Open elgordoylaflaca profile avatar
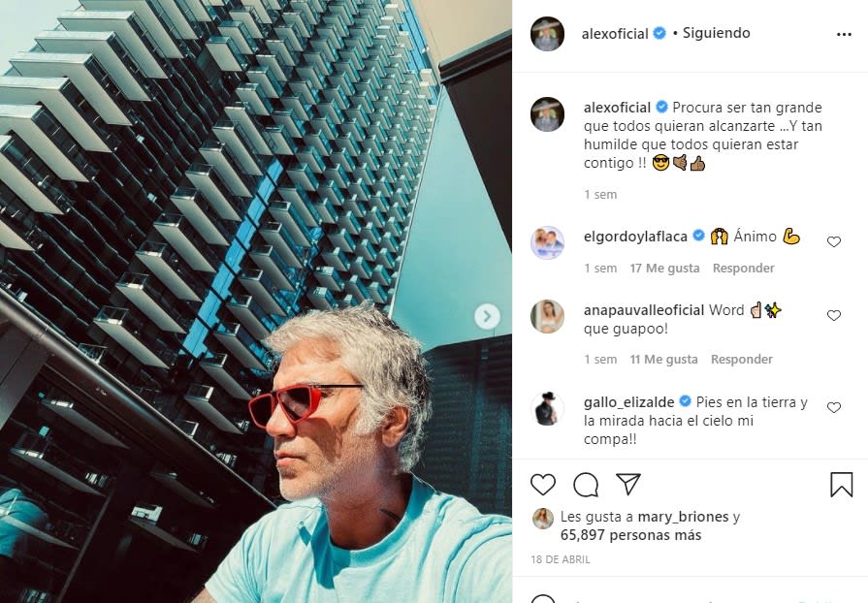The height and width of the screenshot is (603, 868). 547,242
